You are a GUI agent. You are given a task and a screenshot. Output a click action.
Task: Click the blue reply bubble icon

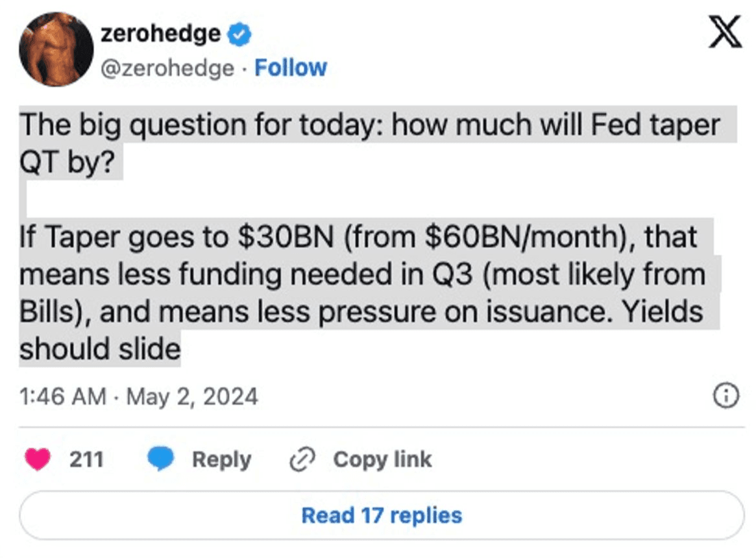click(x=160, y=460)
